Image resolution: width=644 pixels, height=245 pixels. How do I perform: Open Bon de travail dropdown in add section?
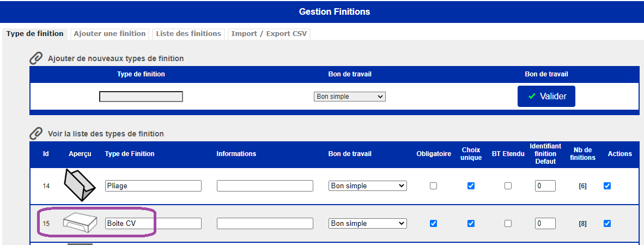coord(350,97)
